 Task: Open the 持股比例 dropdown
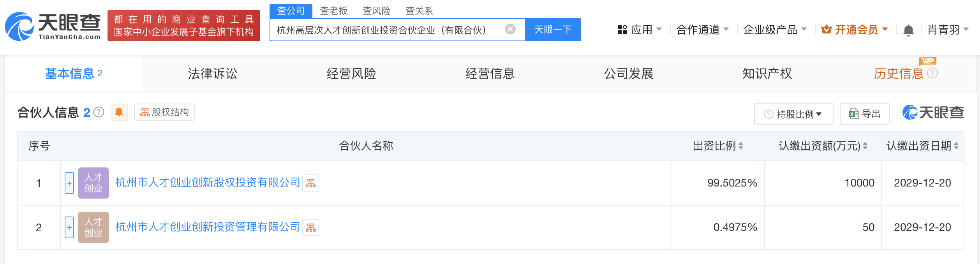pos(793,114)
